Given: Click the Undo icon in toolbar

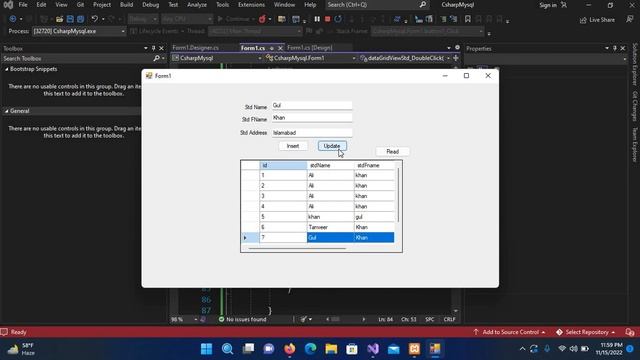Looking at the screenshot, I should (94, 19).
